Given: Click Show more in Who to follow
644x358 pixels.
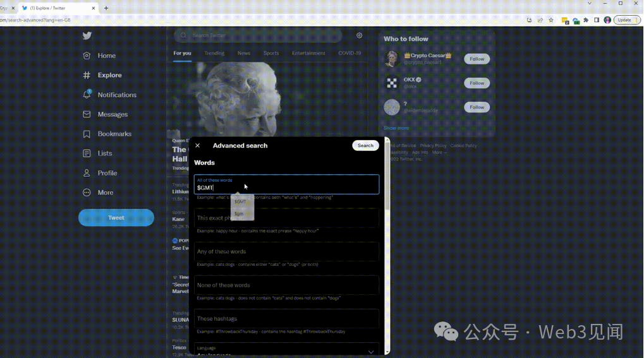Looking at the screenshot, I should 396,128.
